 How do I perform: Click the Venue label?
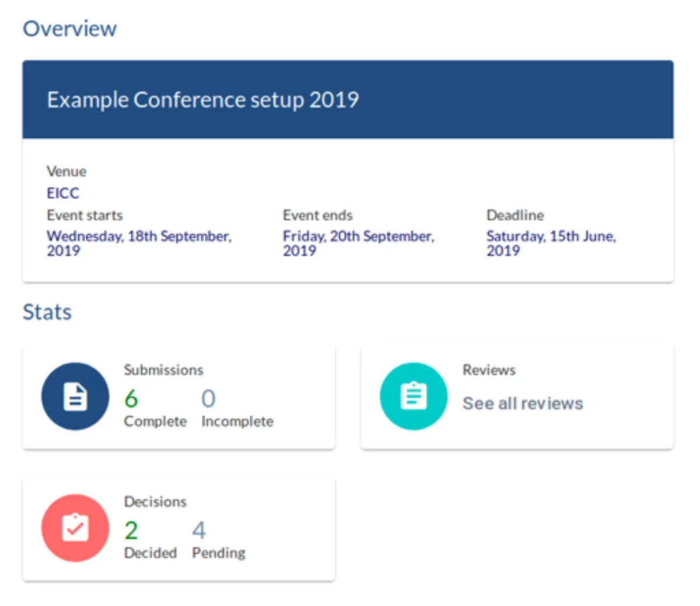(66, 172)
